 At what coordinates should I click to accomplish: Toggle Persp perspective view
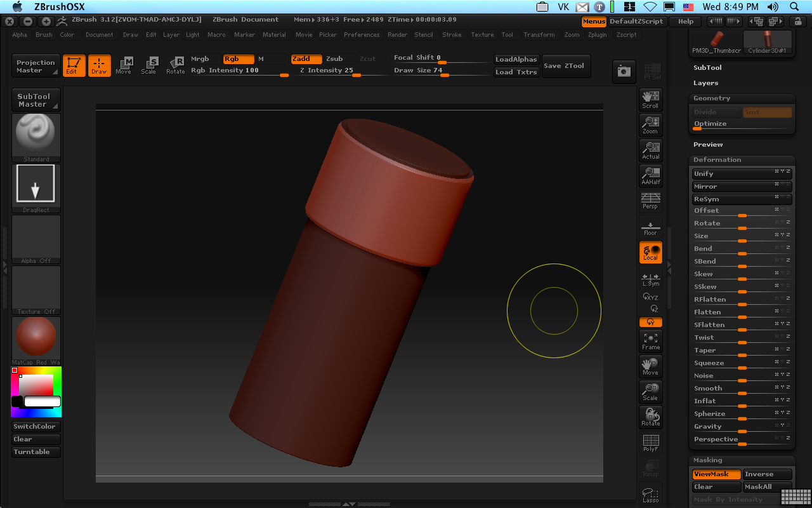click(650, 201)
